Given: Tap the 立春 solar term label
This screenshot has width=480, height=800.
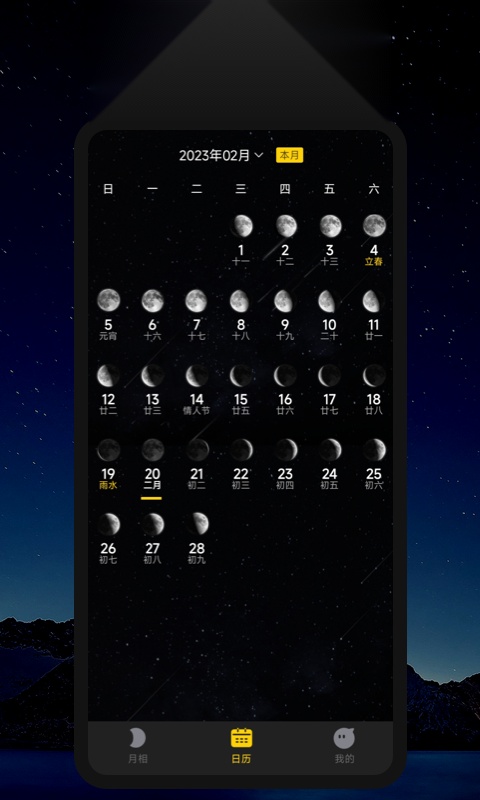Looking at the screenshot, I should [374, 262].
